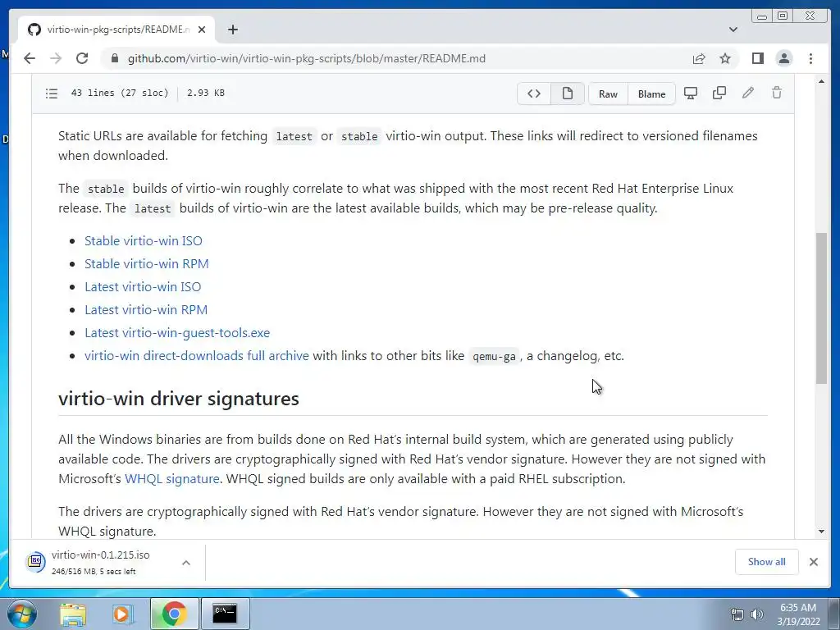Select the Chrome taskbar button

point(174,614)
